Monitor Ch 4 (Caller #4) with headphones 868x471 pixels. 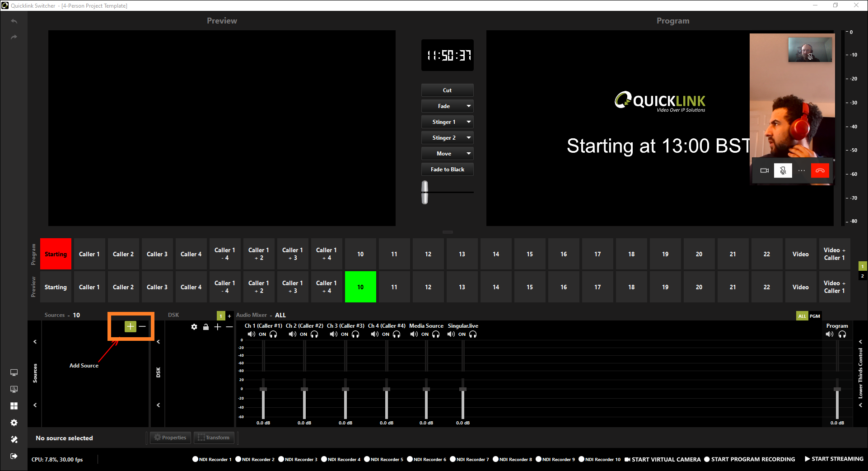(397, 334)
